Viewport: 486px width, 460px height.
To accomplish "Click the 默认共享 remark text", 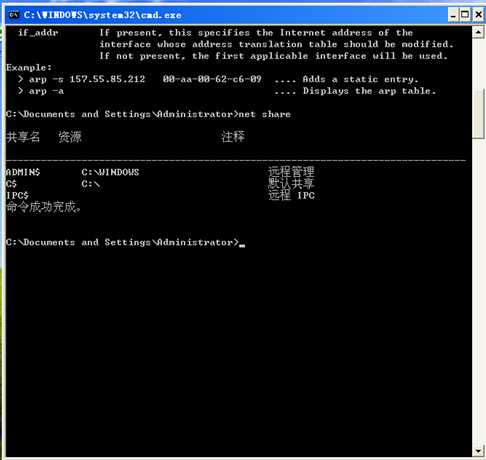I will 291,183.
